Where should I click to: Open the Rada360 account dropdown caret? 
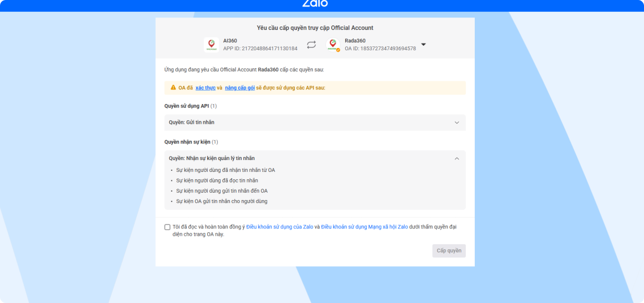[x=423, y=45]
